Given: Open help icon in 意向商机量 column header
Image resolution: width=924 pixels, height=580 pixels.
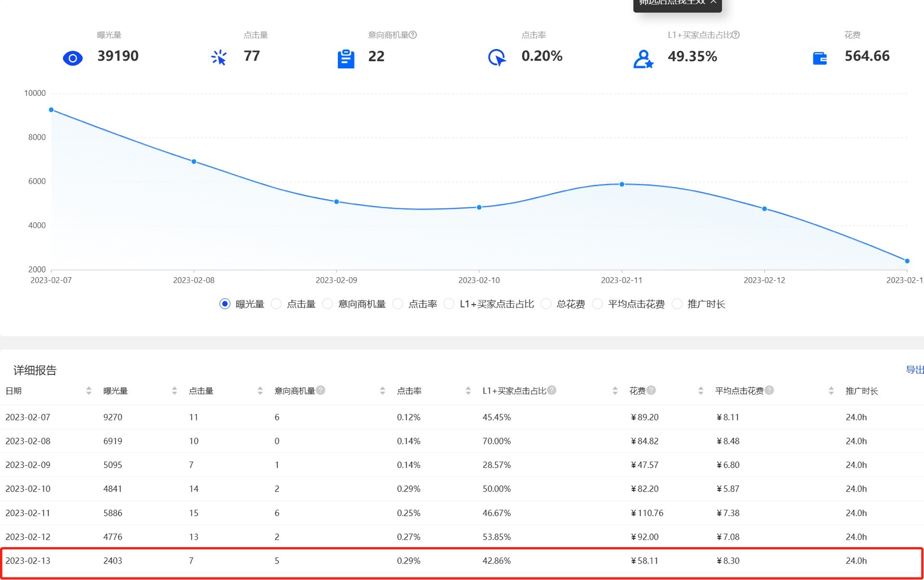Looking at the screenshot, I should pyautogui.click(x=321, y=390).
